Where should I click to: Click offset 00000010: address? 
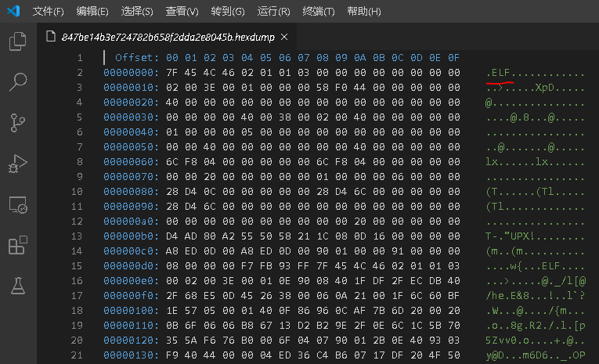(x=131, y=88)
